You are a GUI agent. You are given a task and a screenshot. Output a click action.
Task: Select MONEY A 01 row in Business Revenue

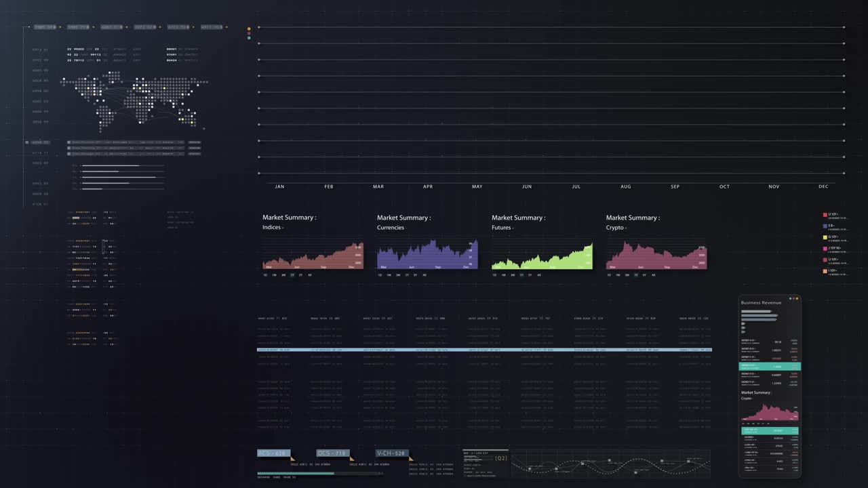[x=770, y=342]
